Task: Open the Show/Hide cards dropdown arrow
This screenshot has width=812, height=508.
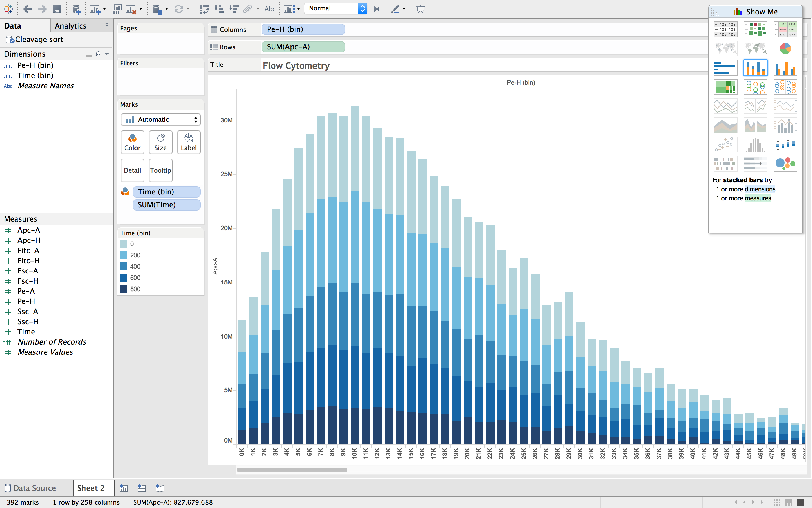Action: click(x=299, y=9)
